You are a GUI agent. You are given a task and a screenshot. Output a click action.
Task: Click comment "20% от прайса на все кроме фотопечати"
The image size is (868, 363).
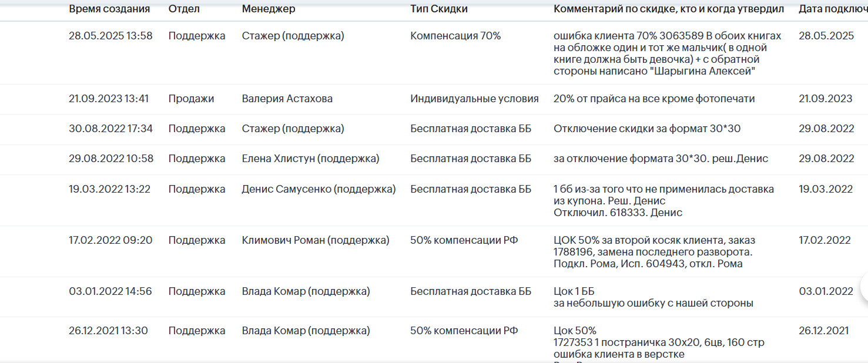point(654,99)
